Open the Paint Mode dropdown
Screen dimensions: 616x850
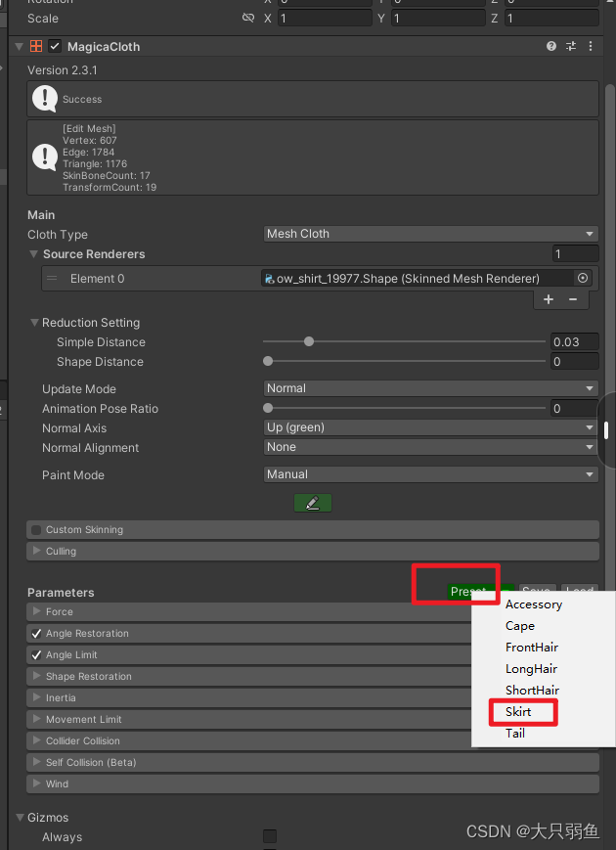tap(431, 474)
